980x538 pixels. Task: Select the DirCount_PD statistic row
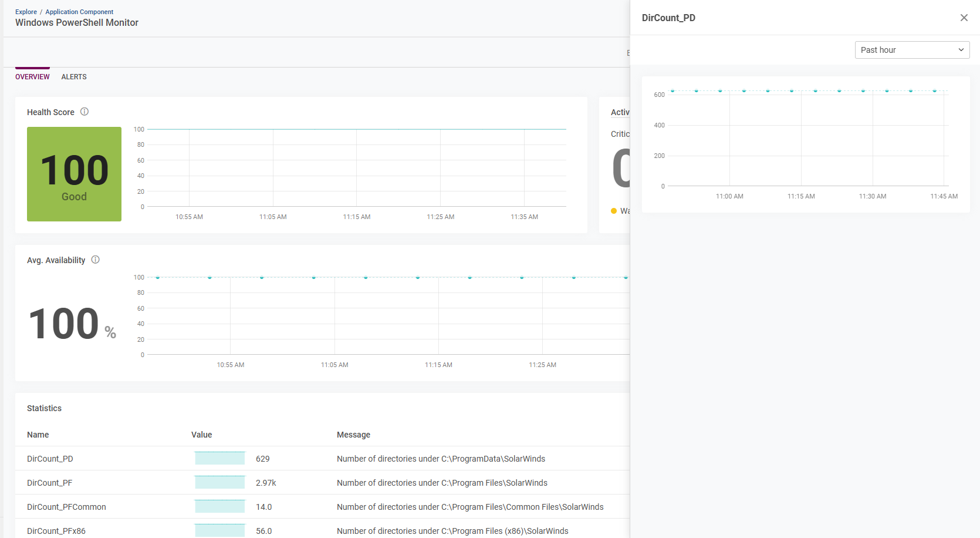click(50, 459)
